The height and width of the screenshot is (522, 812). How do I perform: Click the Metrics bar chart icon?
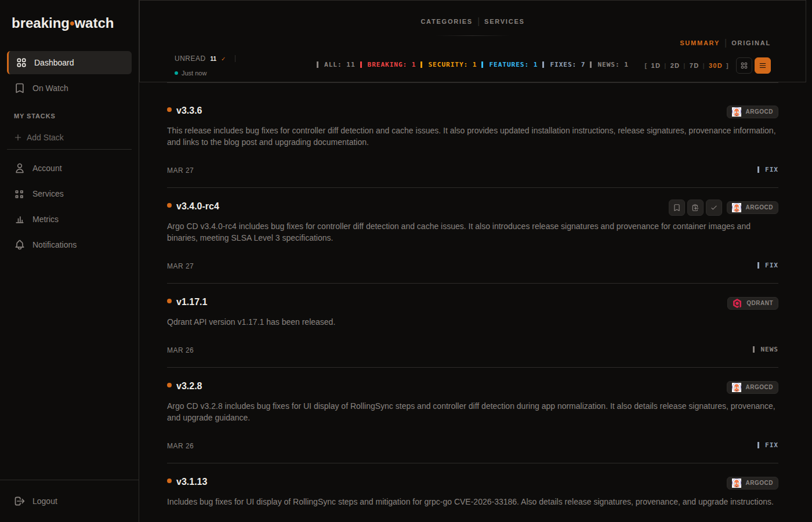(x=20, y=219)
